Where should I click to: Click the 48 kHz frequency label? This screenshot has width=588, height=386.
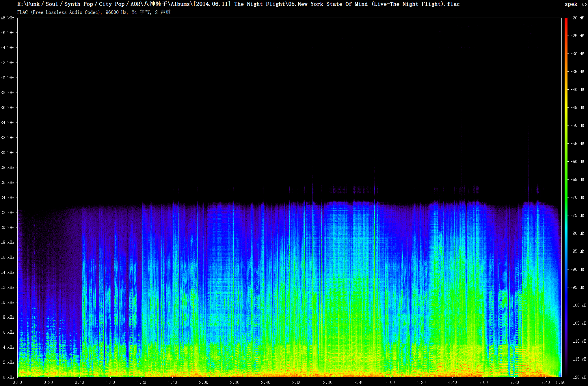tap(8, 18)
